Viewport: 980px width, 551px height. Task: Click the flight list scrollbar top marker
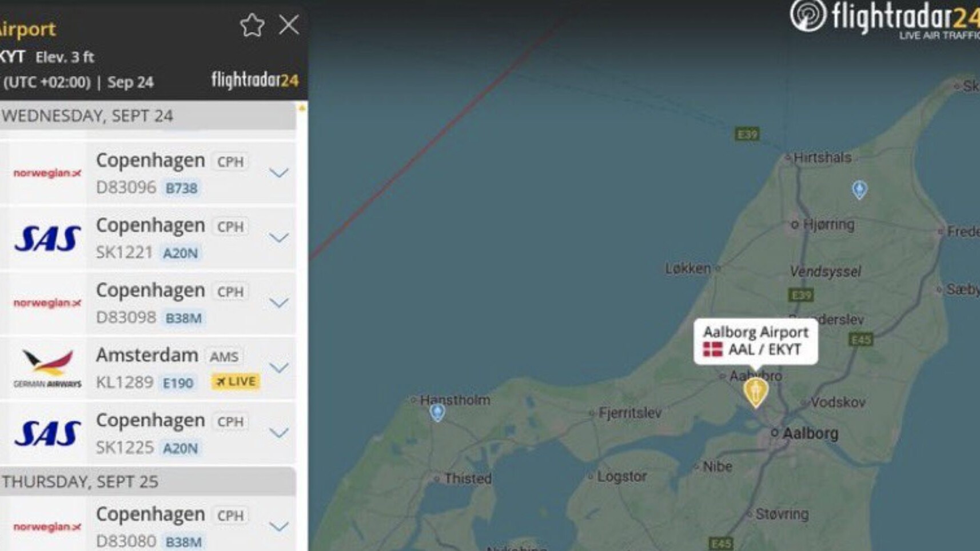click(302, 108)
